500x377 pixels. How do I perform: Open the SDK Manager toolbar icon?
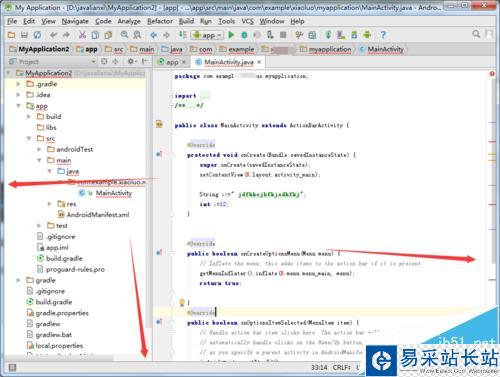point(354,35)
